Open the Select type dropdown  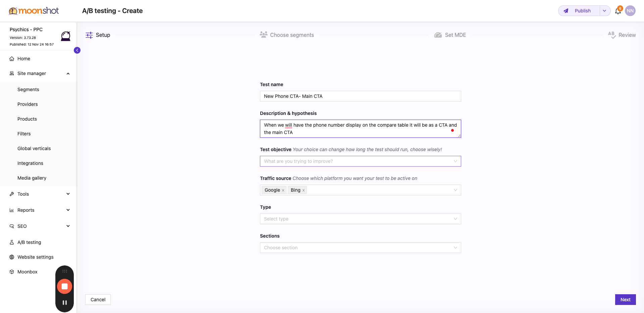pos(361,219)
